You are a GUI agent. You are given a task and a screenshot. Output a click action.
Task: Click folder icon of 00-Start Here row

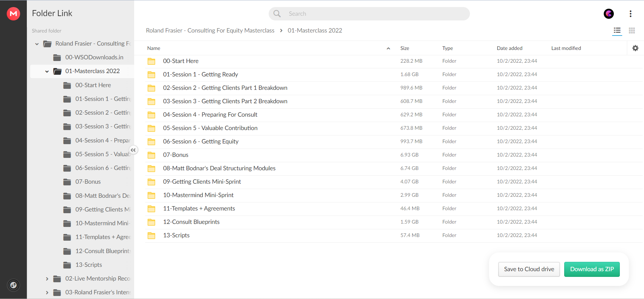coord(152,61)
